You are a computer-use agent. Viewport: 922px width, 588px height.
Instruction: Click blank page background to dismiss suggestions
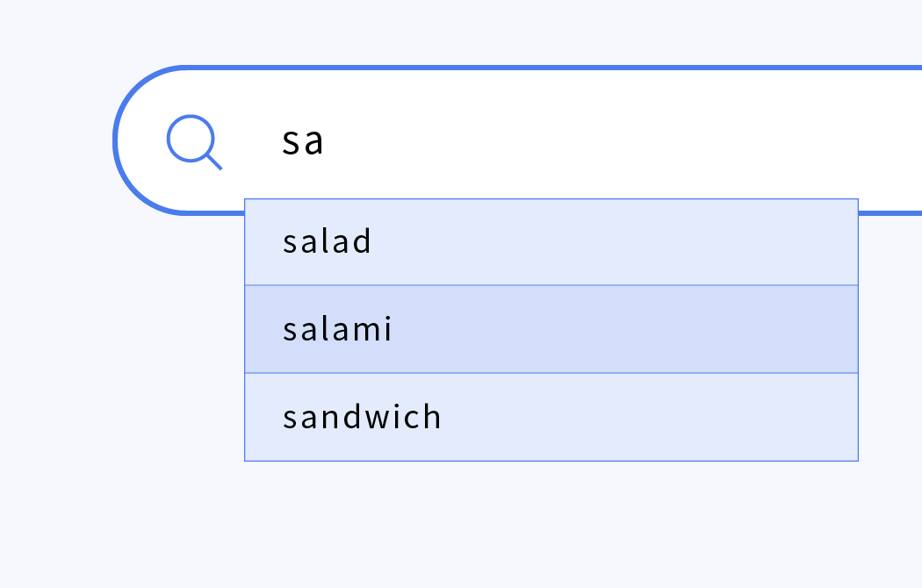(x=471, y=528)
